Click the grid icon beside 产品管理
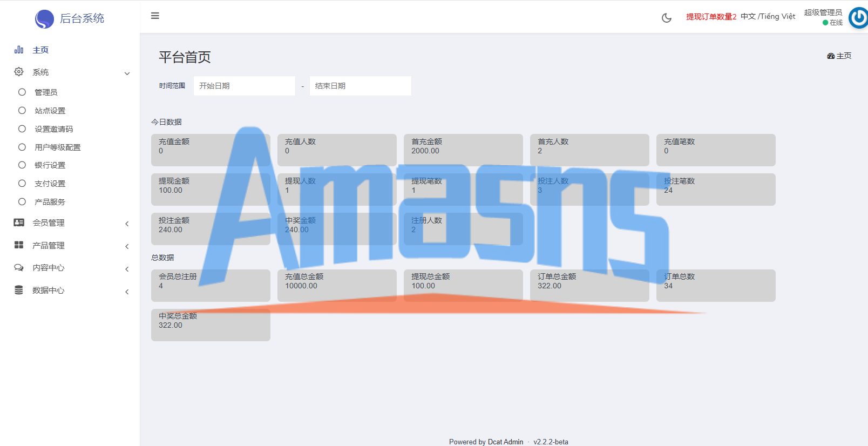Image resolution: width=868 pixels, height=446 pixels. pyautogui.click(x=19, y=245)
